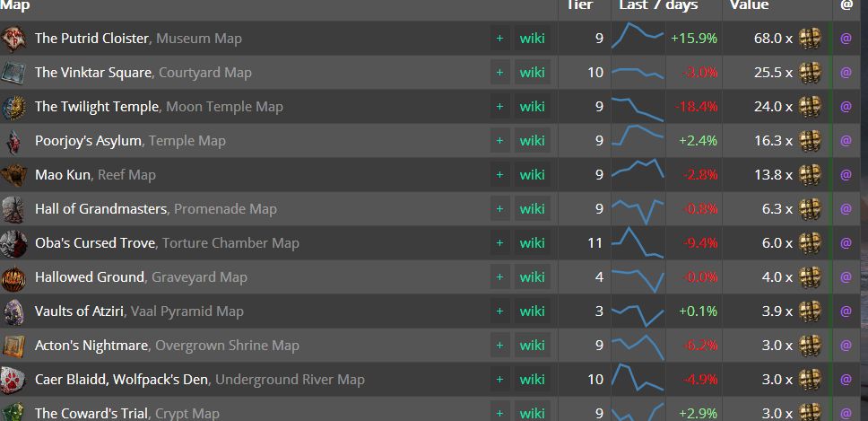Click chaos orb icon in Twilight Temple row

(x=810, y=107)
